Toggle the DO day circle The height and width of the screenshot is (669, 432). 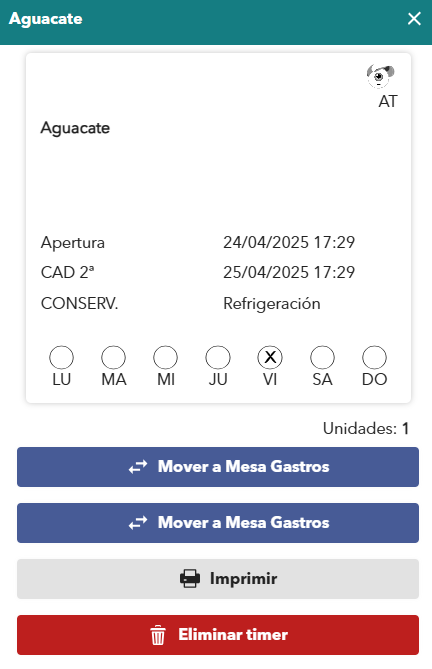374,358
